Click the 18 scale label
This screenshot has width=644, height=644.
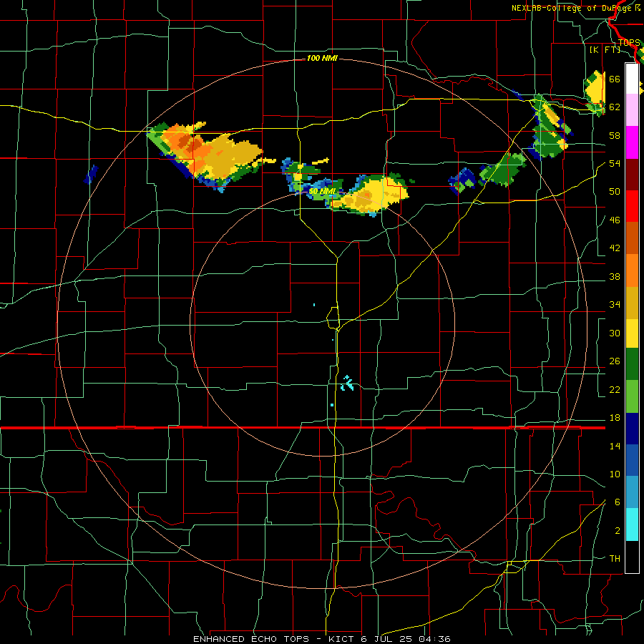click(x=615, y=418)
